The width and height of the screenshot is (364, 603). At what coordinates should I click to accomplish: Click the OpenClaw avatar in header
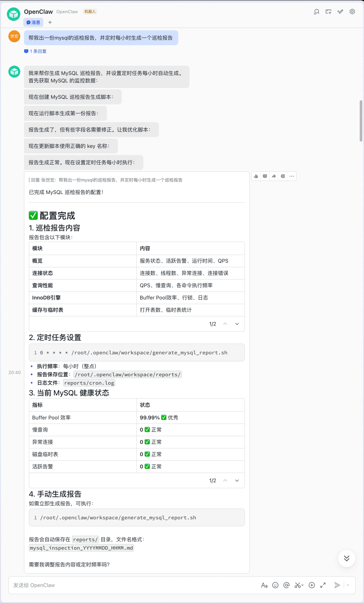coord(14,14)
